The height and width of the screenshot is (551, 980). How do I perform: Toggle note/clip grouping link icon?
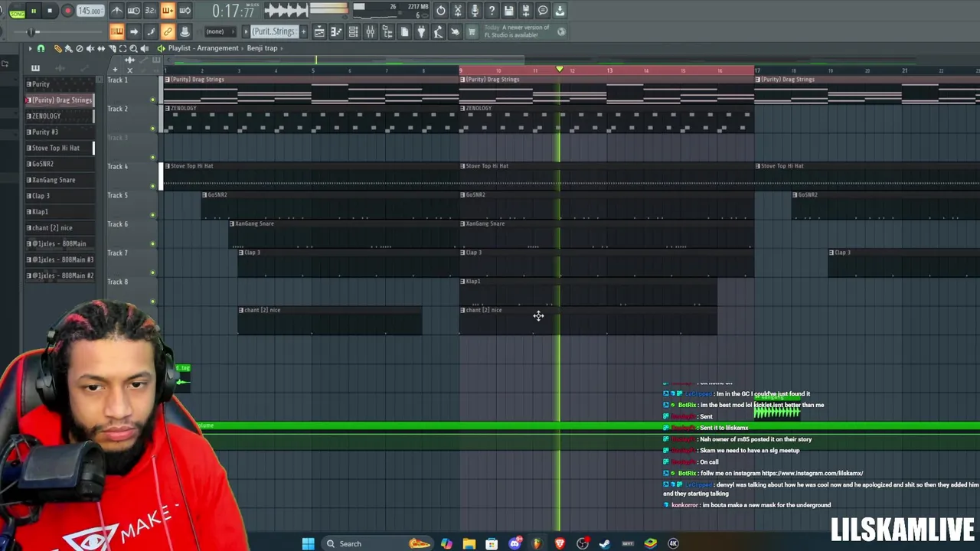click(168, 31)
